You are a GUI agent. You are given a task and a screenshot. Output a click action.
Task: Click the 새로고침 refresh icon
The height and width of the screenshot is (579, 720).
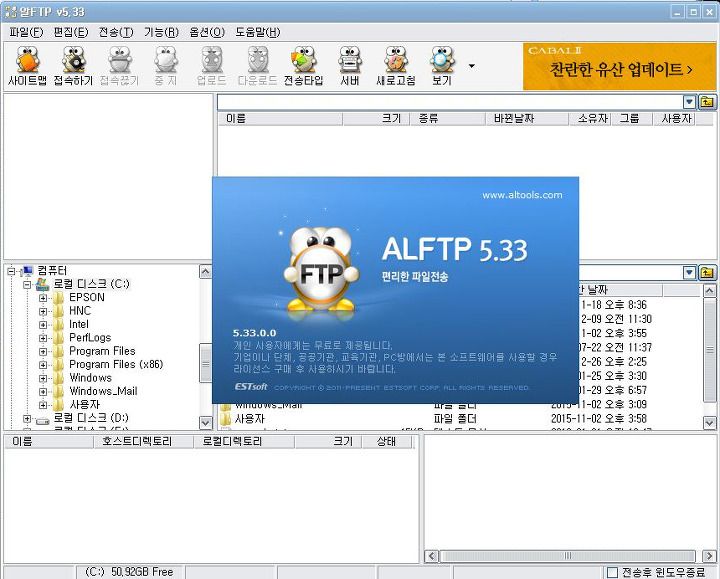(396, 66)
